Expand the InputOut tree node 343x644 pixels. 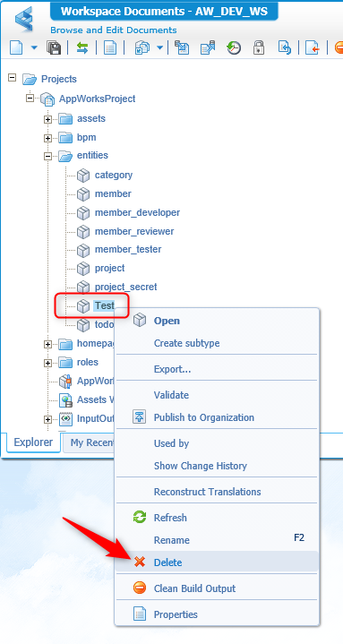tap(48, 419)
